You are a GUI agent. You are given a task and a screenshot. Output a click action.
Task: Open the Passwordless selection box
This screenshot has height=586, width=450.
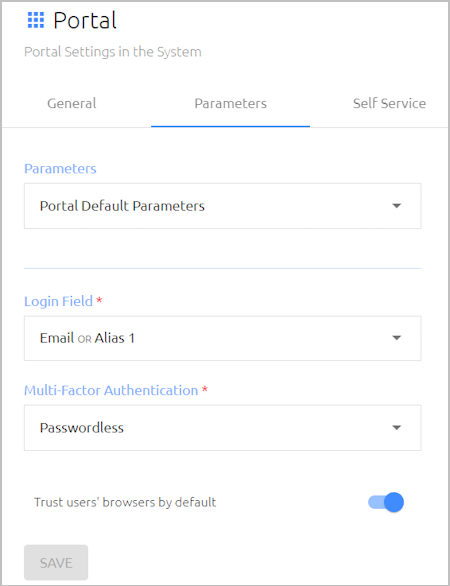[223, 428]
